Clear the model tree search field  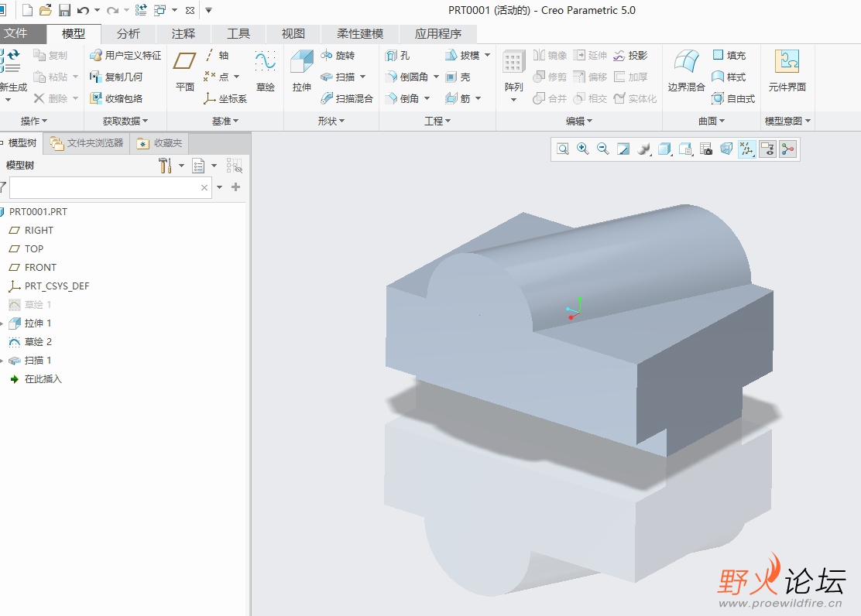204,187
